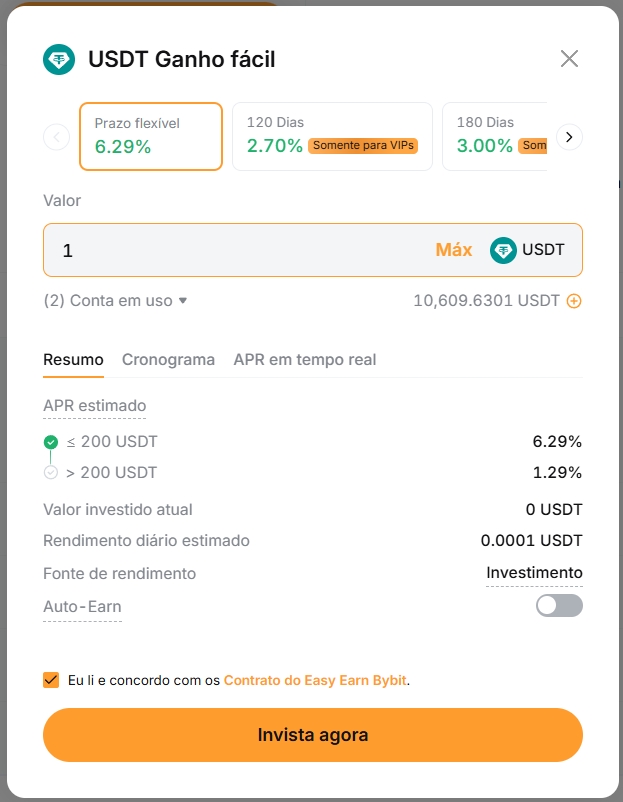Click into the Valor amount input field
623x802 pixels.
click(x=240, y=250)
